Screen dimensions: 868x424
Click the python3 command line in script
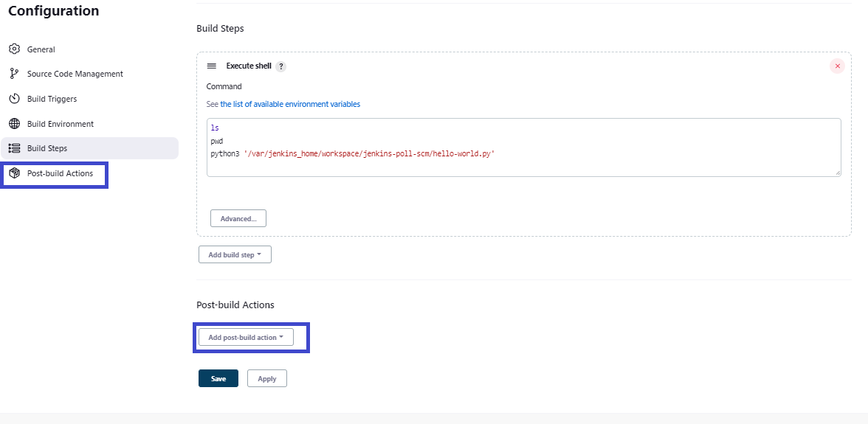tap(352, 154)
